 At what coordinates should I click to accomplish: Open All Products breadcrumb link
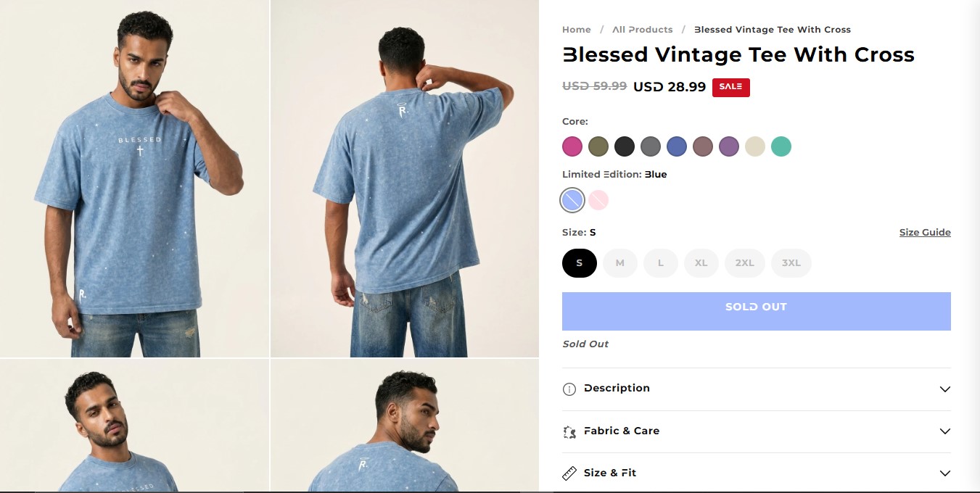pos(643,30)
